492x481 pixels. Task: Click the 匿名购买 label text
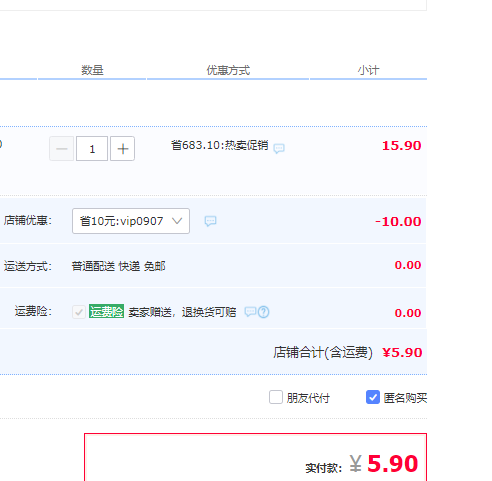click(405, 398)
